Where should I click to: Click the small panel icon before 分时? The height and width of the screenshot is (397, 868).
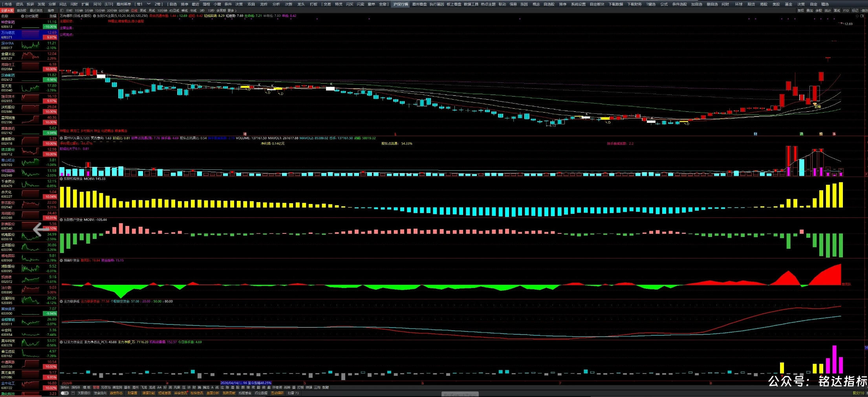click(62, 11)
